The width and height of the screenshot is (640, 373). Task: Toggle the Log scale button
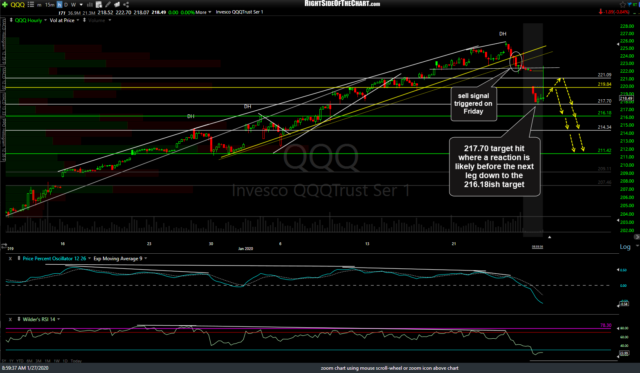pos(625,247)
